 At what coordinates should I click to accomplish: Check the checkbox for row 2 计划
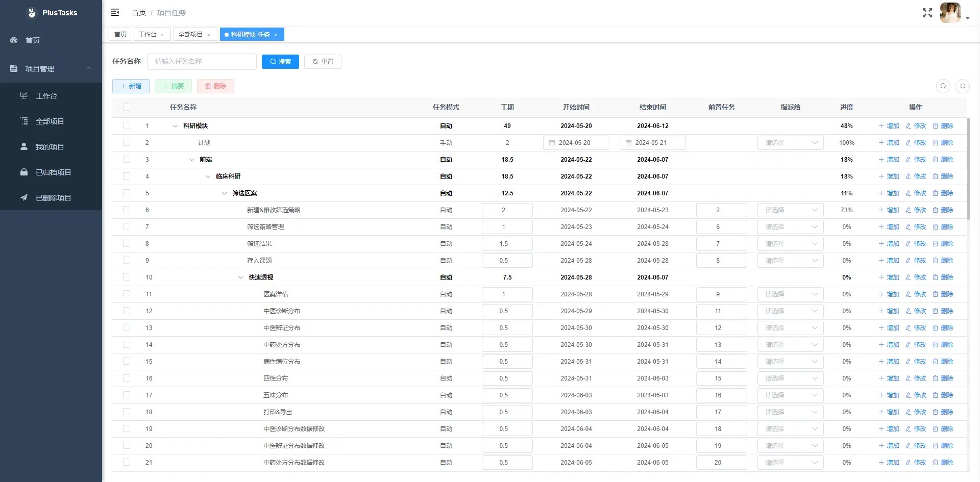[127, 143]
